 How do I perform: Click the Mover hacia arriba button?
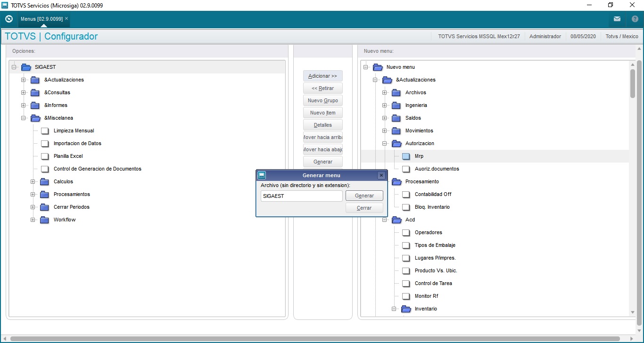tap(323, 137)
